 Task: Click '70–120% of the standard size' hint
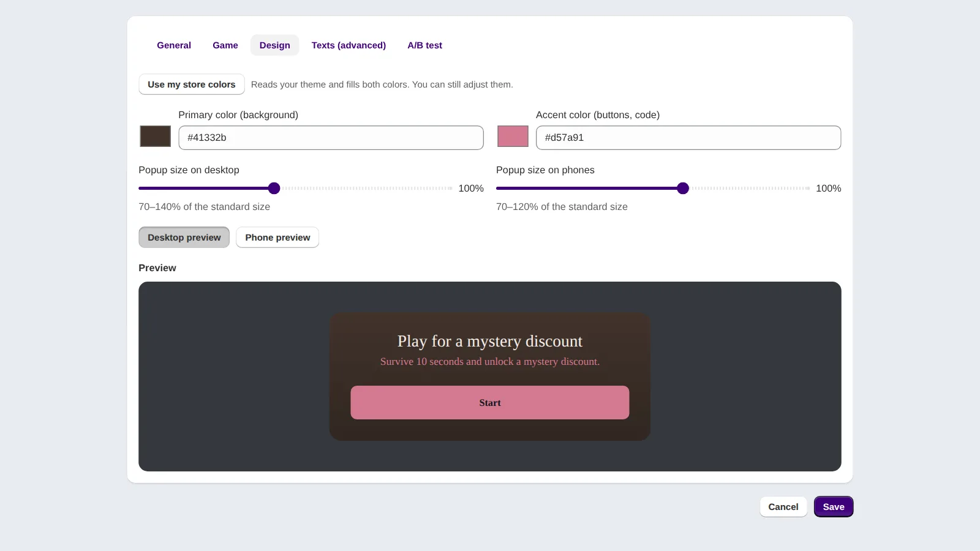tap(562, 207)
